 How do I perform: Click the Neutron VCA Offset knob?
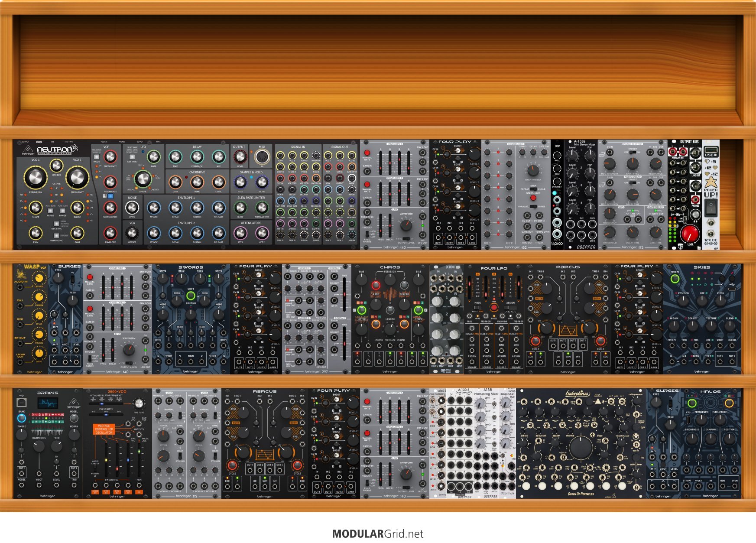[x=132, y=234]
